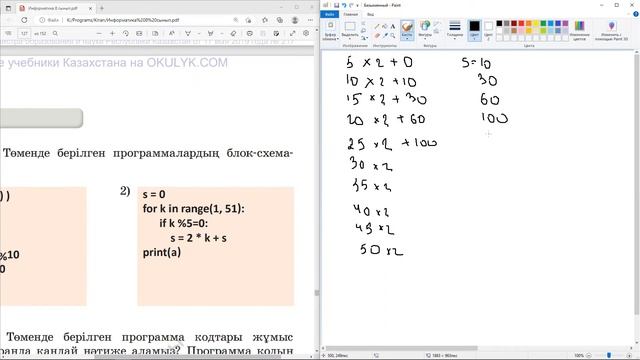This screenshot has width=640, height=360.
Task: Open the Size thickness dropdown in Paint
Action: (455, 29)
